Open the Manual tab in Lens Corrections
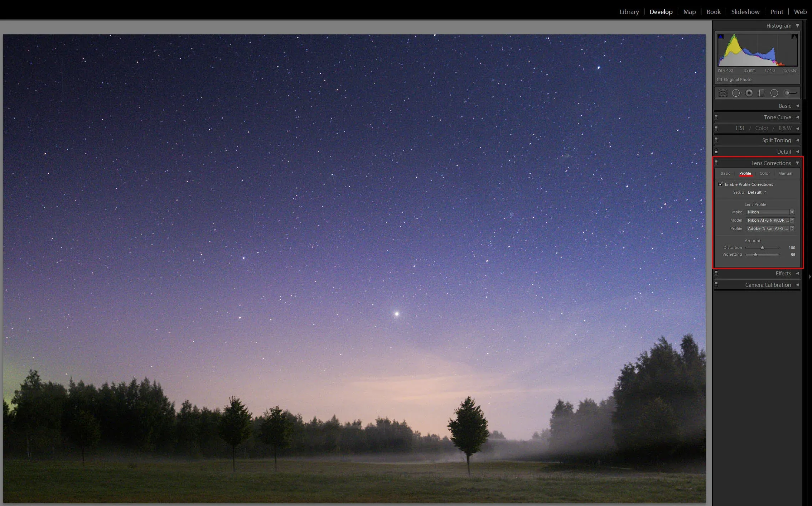This screenshot has height=506, width=812. pos(785,173)
